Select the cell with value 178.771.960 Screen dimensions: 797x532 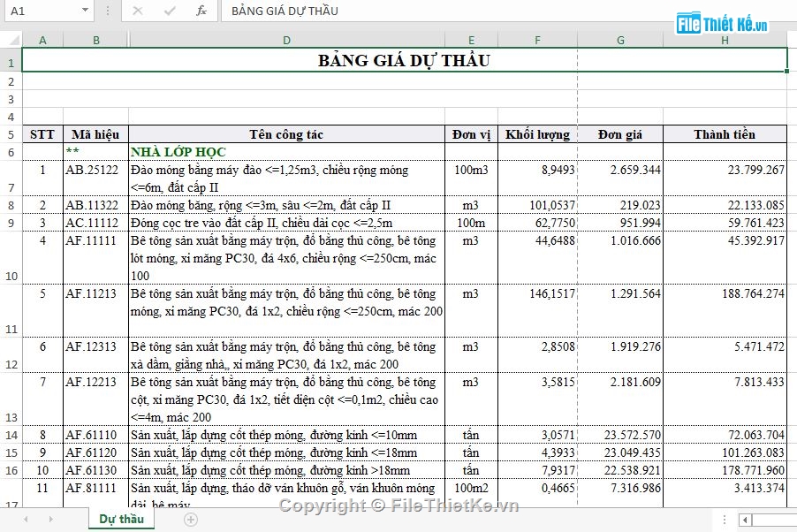pos(725,470)
